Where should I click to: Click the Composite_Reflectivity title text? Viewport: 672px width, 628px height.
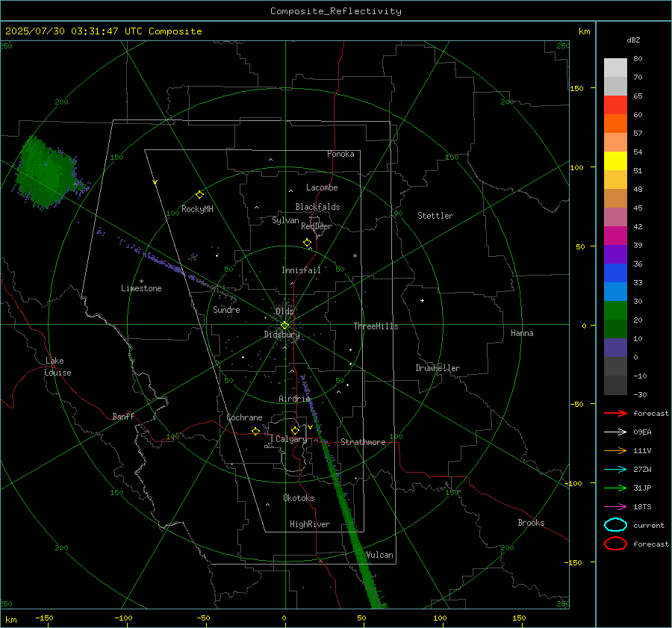tap(336, 11)
